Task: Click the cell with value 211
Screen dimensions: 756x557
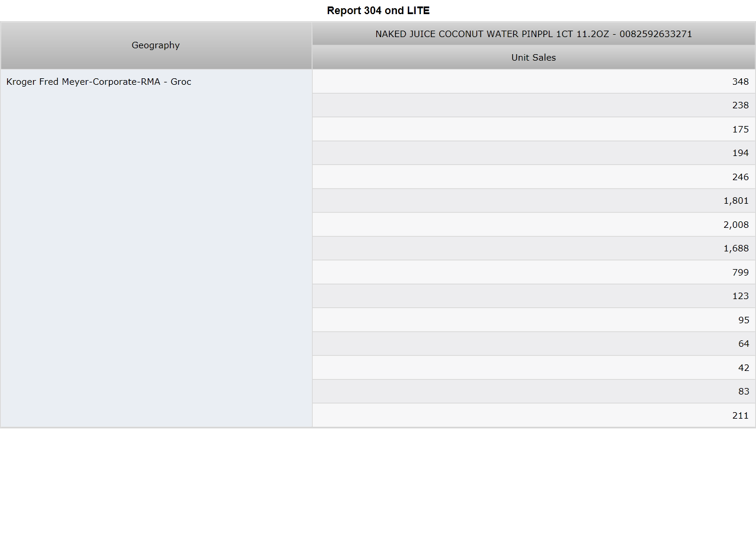Action: click(533, 416)
